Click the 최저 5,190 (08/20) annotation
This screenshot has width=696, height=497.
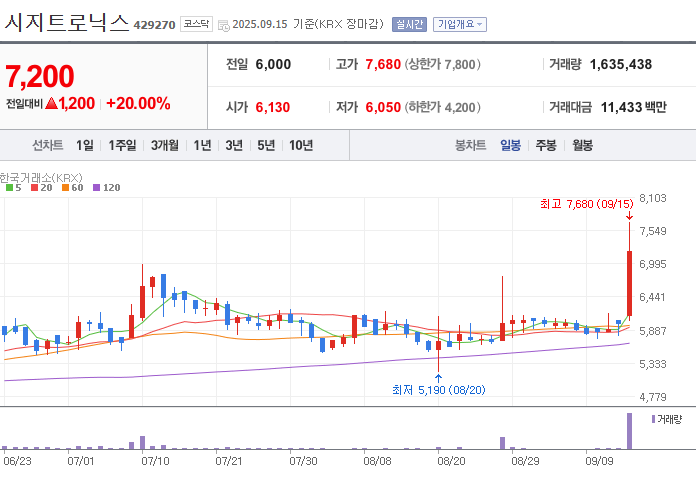(x=439, y=390)
